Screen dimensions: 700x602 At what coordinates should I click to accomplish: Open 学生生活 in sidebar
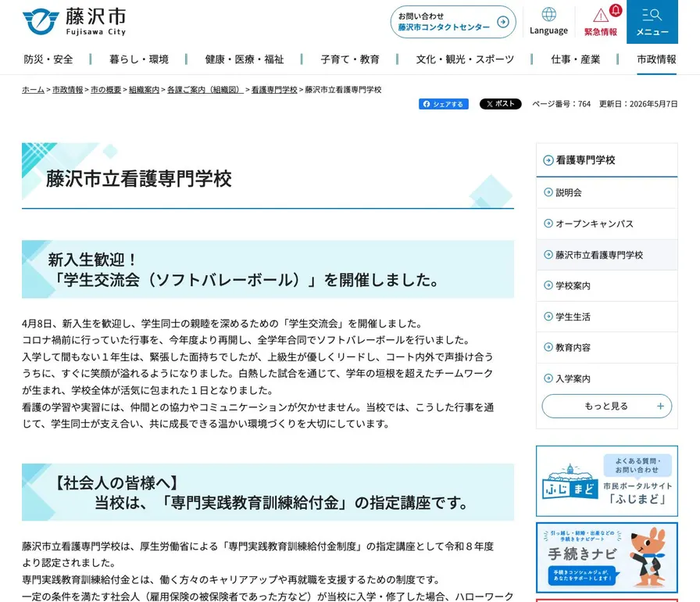(x=607, y=317)
